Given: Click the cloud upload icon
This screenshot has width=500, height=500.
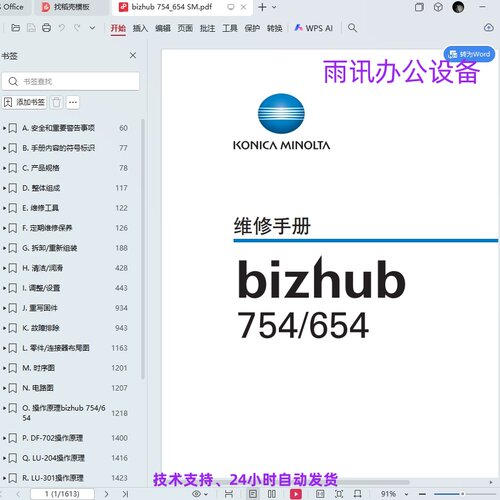Looking at the screenshot, I should pos(489,28).
